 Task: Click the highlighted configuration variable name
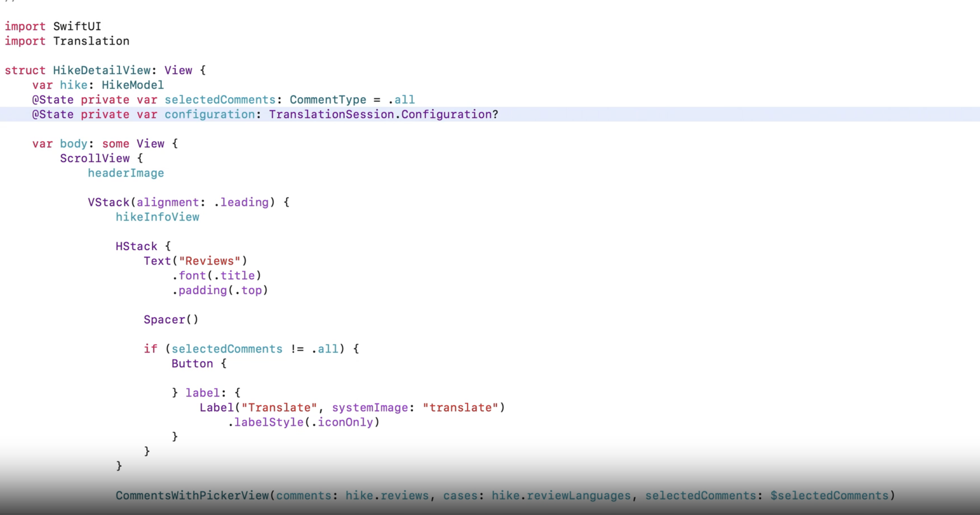click(210, 114)
